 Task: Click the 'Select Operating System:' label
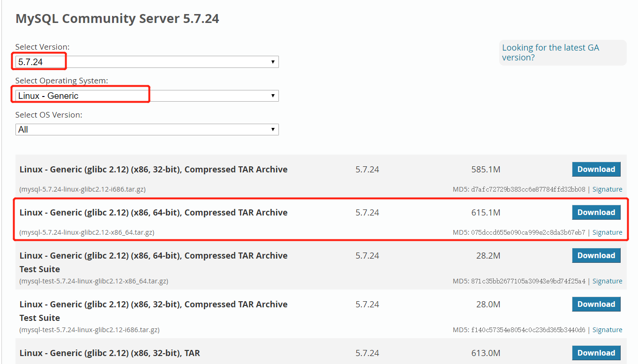click(x=61, y=81)
